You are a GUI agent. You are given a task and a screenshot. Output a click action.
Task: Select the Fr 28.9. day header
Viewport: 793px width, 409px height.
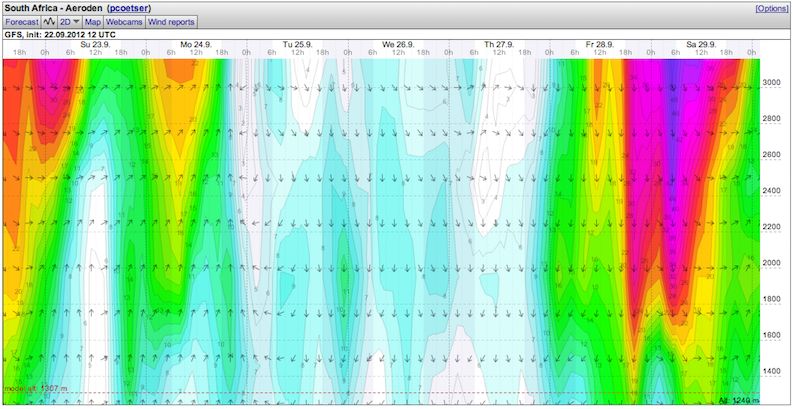(600, 44)
